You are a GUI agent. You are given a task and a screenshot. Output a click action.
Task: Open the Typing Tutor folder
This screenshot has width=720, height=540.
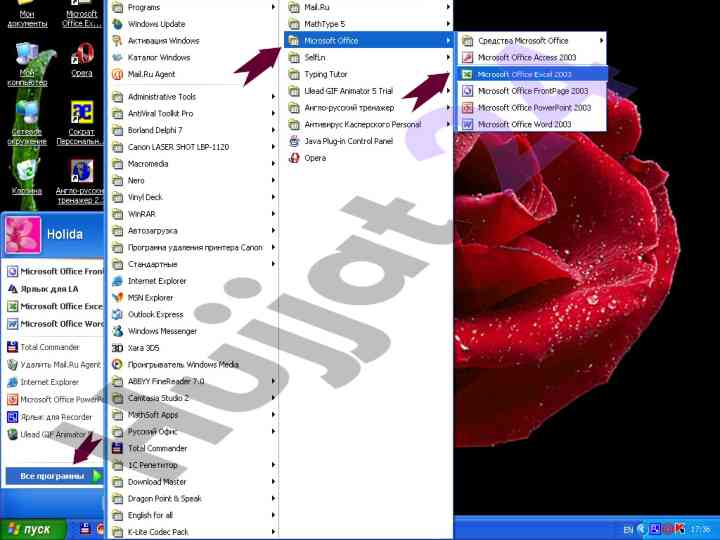[x=368, y=74]
